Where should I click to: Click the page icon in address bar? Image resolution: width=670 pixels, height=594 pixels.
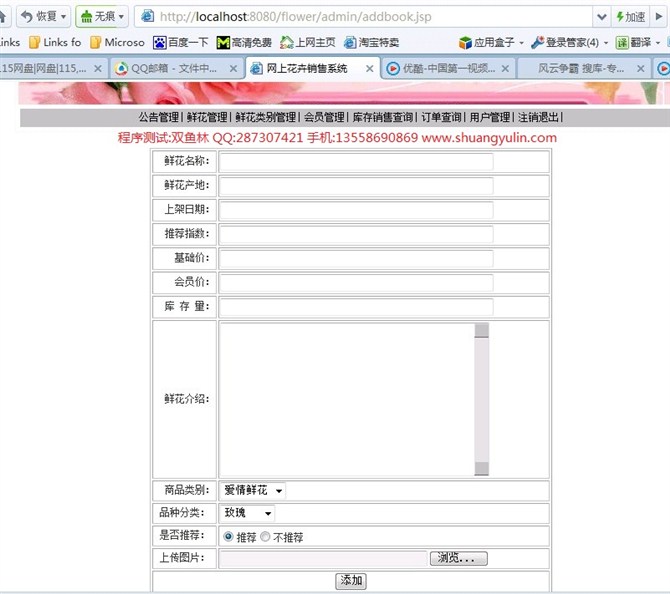[x=147, y=16]
